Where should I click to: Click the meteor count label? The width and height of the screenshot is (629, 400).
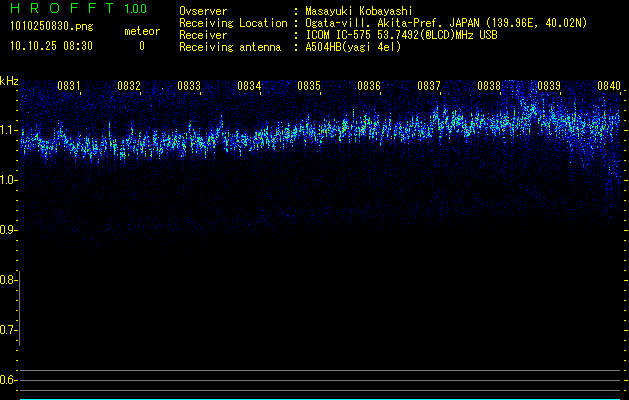tap(142, 31)
